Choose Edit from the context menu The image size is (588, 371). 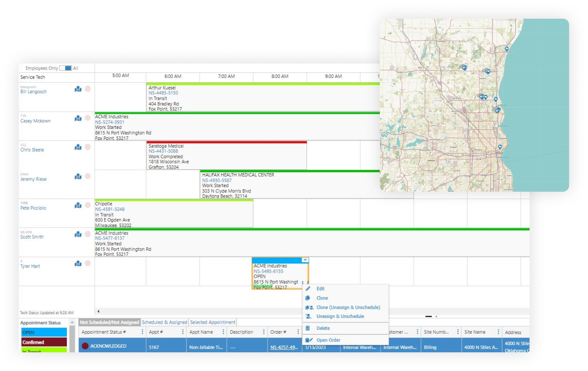(x=320, y=289)
